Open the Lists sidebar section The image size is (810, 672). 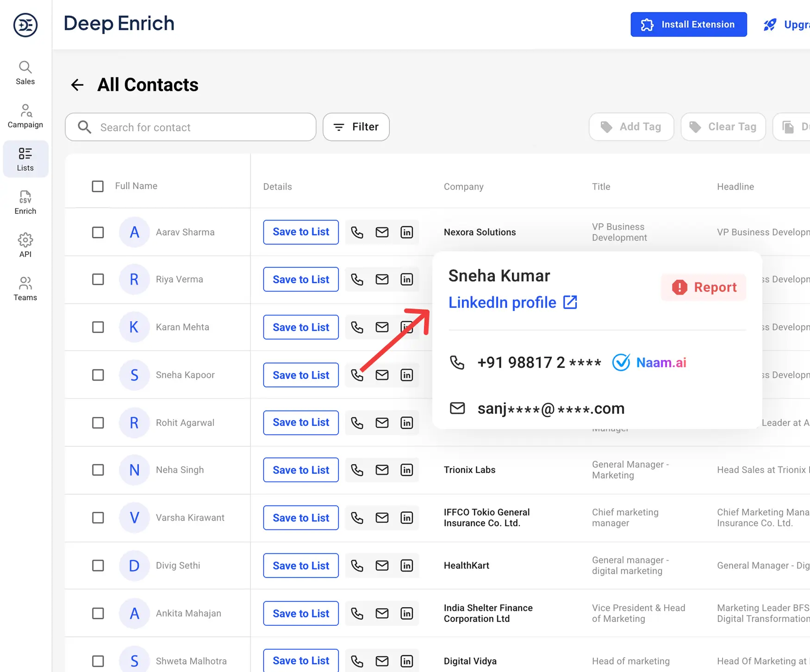click(25, 159)
